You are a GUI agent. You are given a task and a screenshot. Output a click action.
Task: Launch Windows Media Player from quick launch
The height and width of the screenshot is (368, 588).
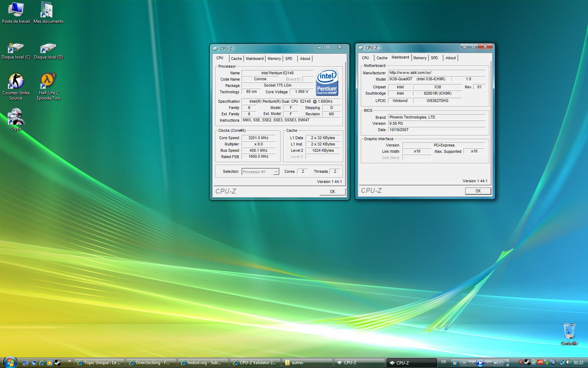tap(50, 363)
